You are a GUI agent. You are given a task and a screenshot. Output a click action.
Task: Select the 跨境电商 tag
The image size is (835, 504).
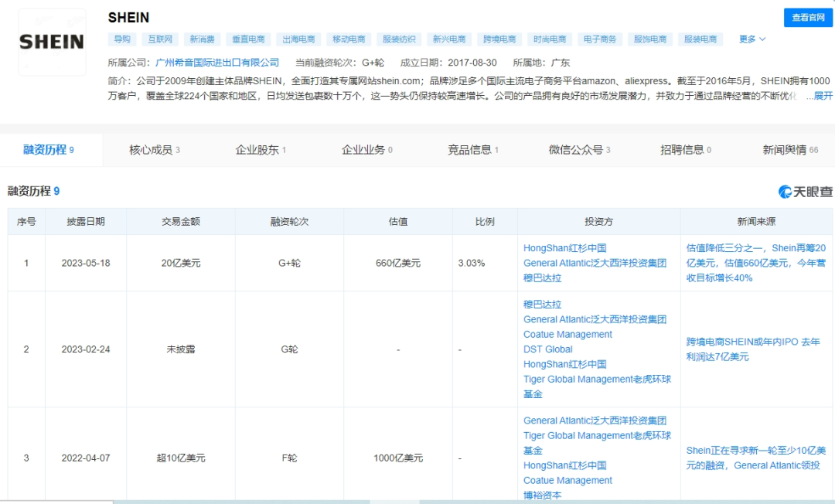[499, 39]
